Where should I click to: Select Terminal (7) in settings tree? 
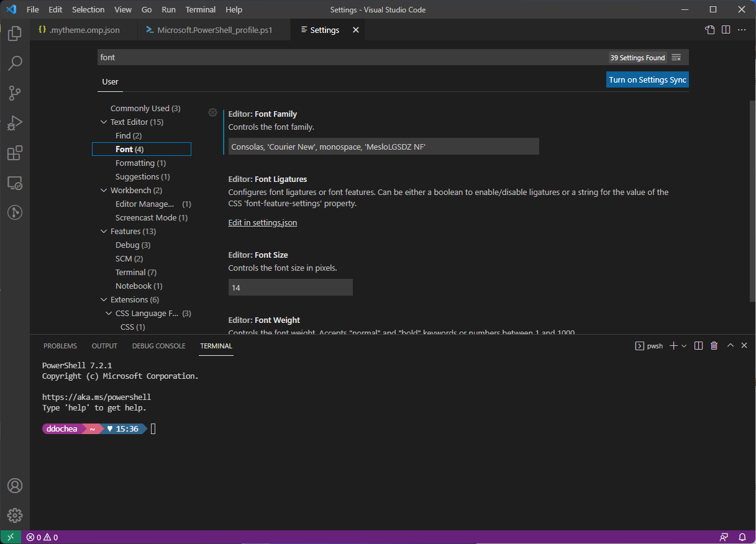(136, 273)
